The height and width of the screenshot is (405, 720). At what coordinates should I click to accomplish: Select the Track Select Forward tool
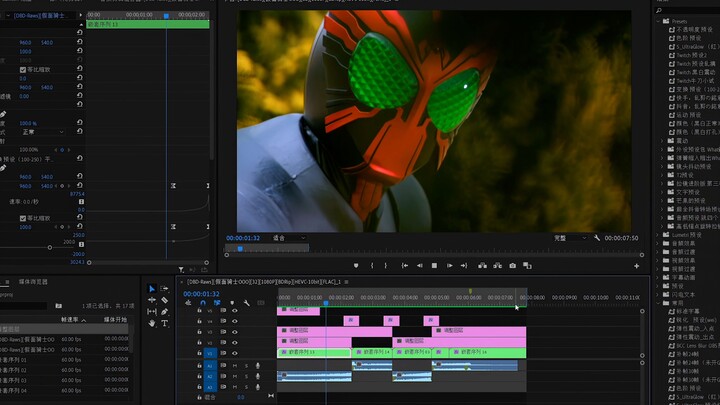(x=164, y=289)
